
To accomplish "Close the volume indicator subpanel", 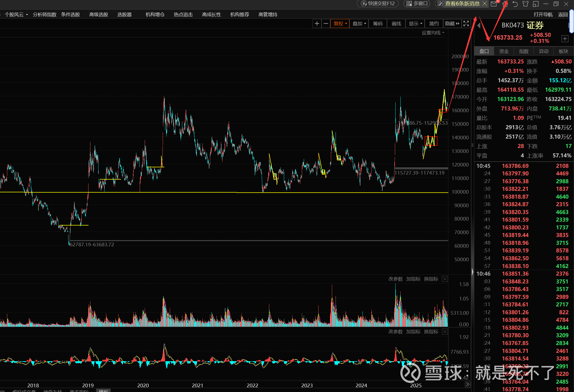I will pos(445,279).
